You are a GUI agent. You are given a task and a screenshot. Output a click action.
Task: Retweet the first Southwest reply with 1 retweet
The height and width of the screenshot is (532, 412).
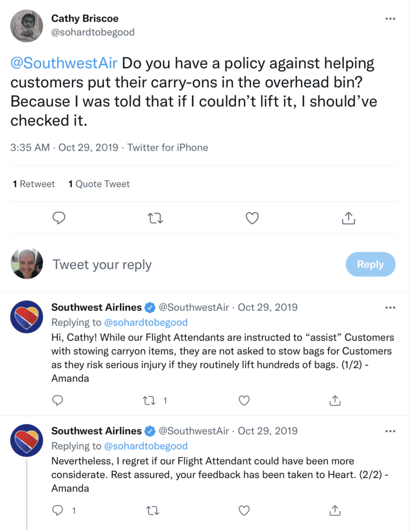point(149,401)
